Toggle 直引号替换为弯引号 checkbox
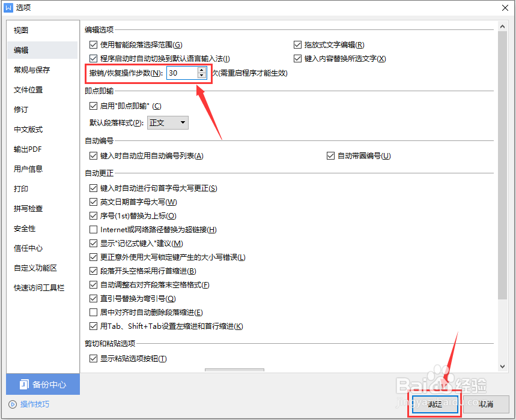Viewport: 516px width, 420px height. (x=94, y=298)
